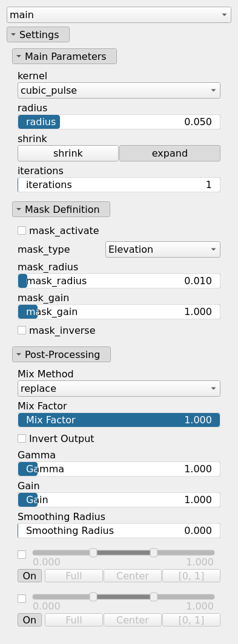Click the mask_gain slider showing 1.000
Screen dimensions: 238x644
[119, 312]
